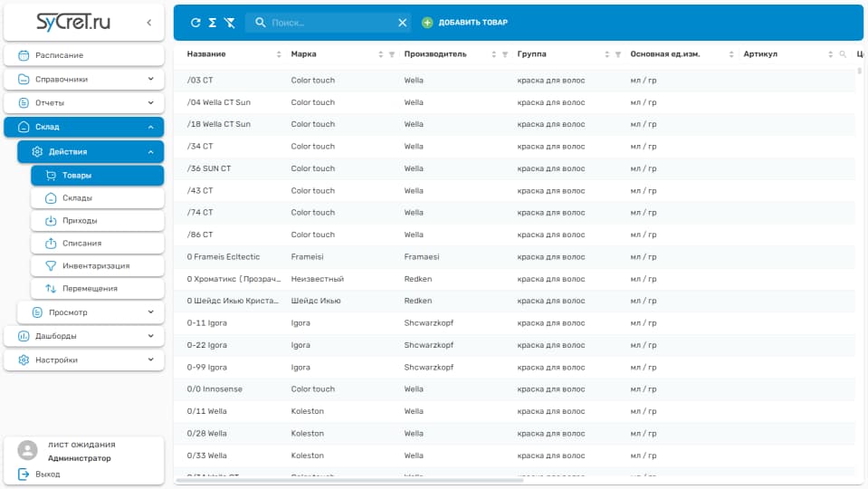Open the Артикул column search icon
Viewport: 868px width, 489px height.
click(x=843, y=54)
